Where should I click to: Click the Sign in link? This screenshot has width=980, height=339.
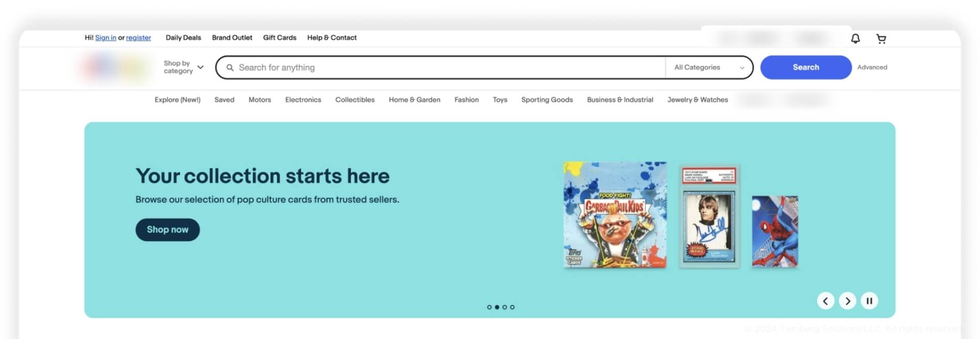coord(106,38)
